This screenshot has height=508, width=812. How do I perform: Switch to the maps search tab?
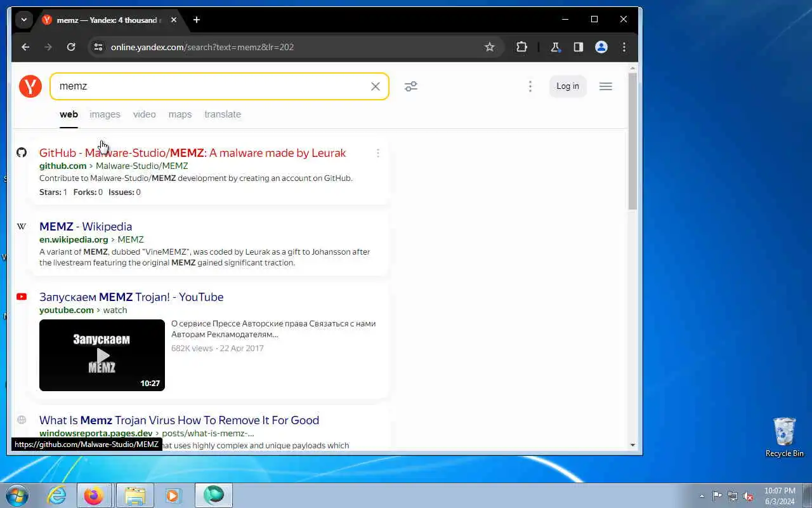pos(180,114)
